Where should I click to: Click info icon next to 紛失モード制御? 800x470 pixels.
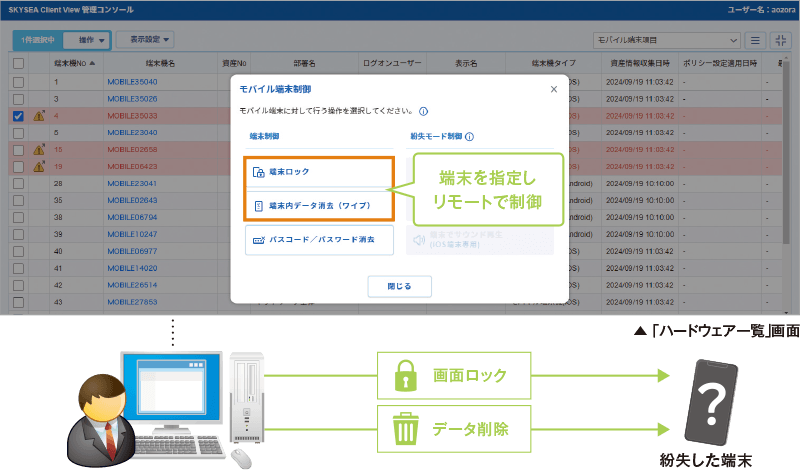[469, 137]
